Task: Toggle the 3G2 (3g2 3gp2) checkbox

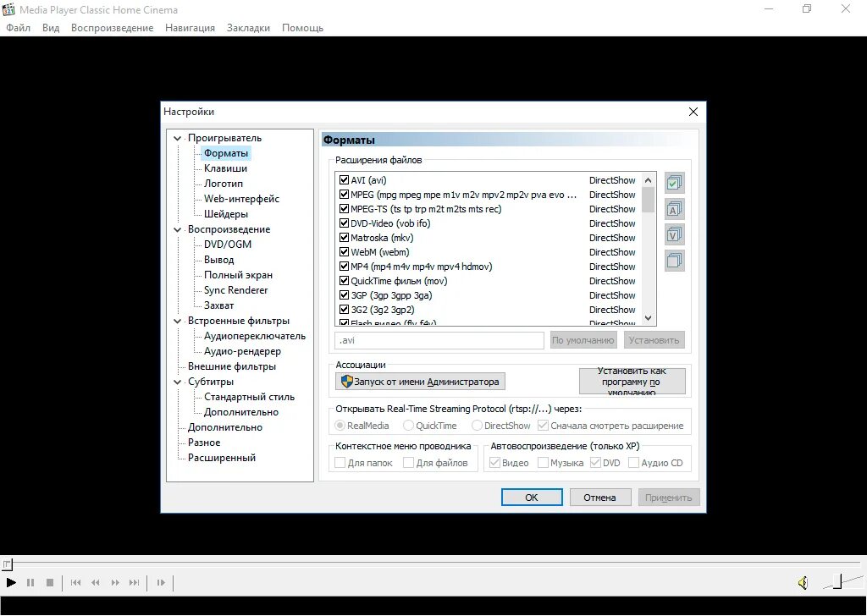Action: click(x=344, y=310)
